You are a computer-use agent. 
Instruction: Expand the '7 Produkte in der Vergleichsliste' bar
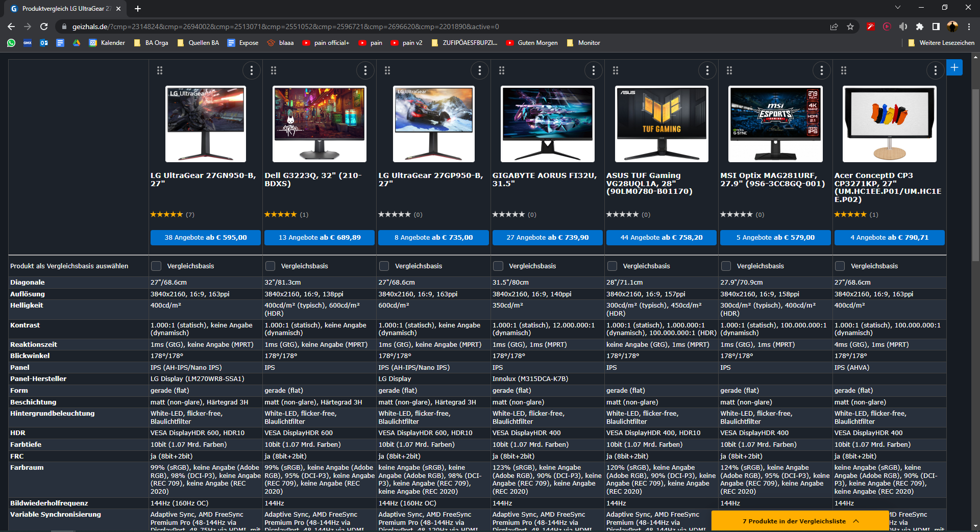pyautogui.click(x=800, y=521)
